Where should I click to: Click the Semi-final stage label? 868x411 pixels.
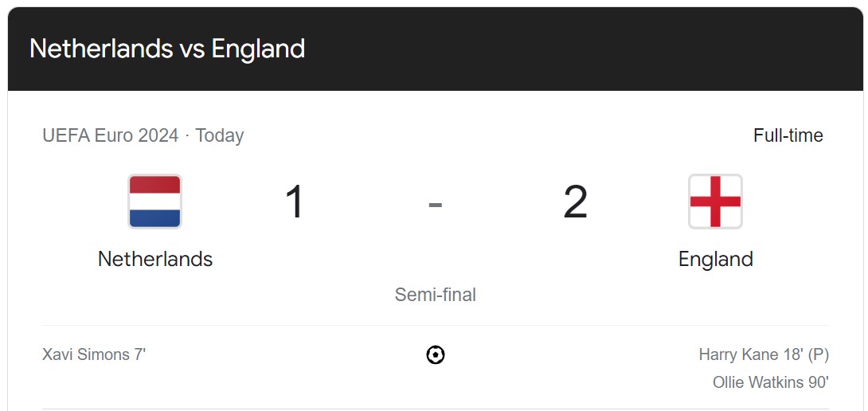(x=435, y=295)
